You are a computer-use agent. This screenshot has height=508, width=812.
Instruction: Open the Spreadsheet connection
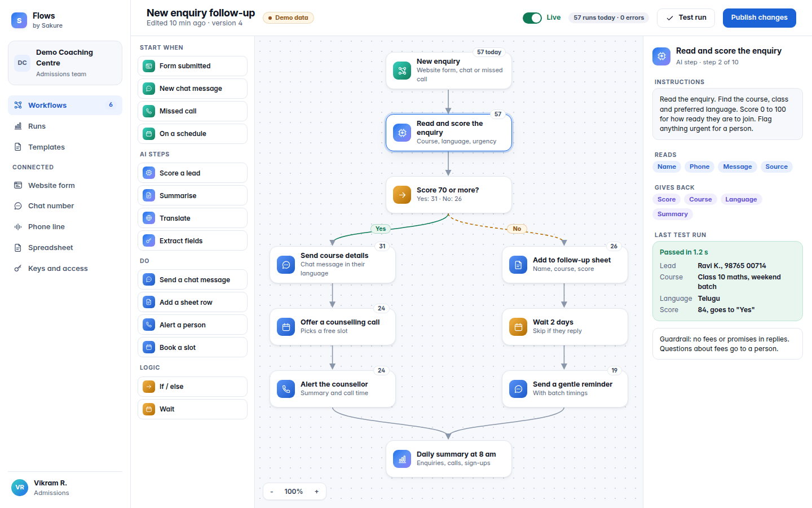click(x=65, y=247)
